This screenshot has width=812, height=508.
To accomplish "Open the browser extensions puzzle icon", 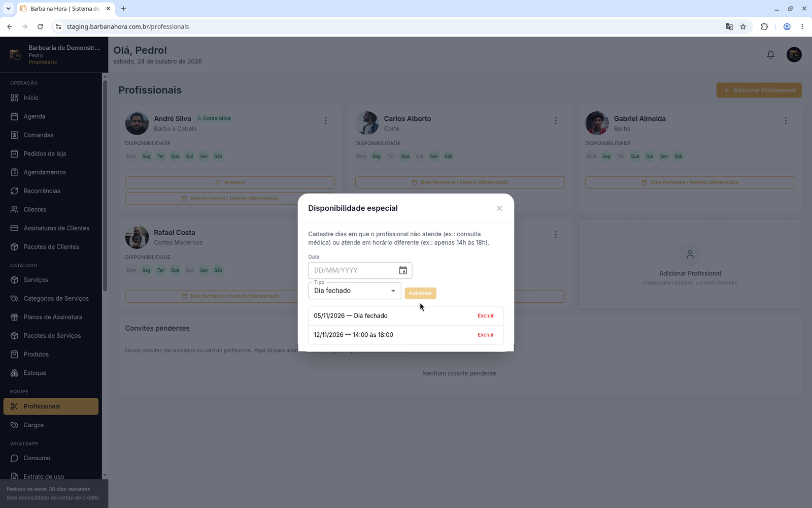I will 764,26.
